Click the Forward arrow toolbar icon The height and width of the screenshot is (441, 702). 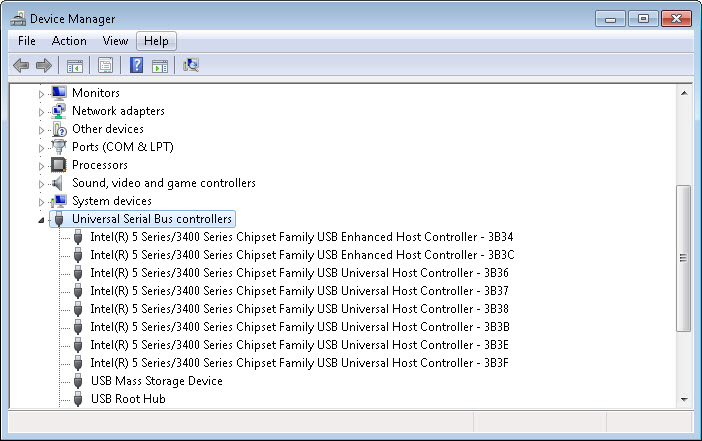(43, 65)
